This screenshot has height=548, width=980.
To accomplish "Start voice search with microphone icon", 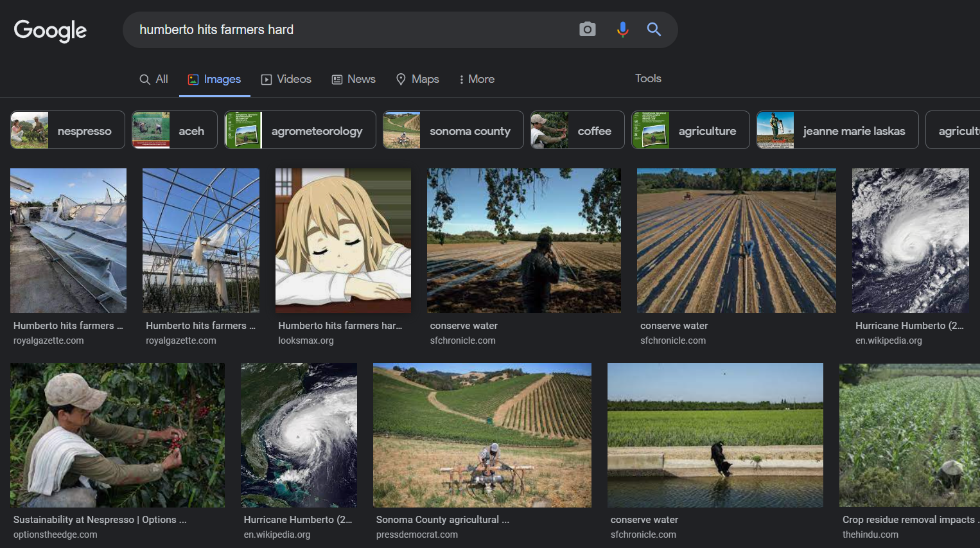I will tap(622, 30).
